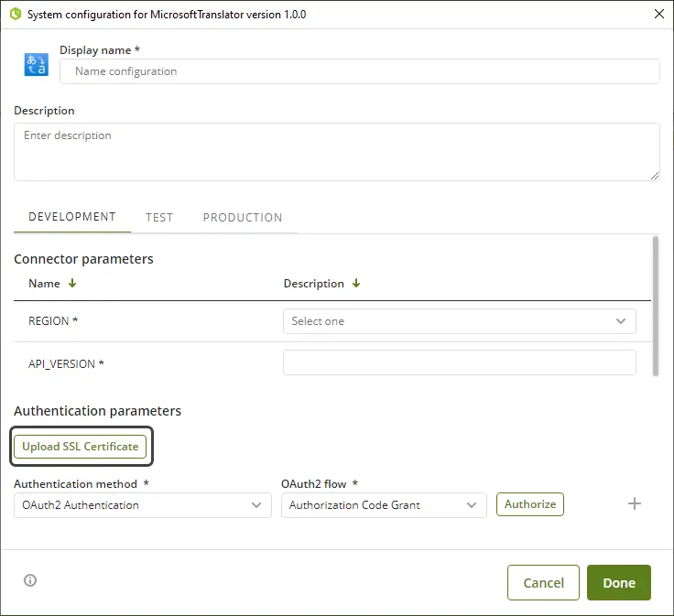Click the application logo in the title bar
The height and width of the screenshot is (616, 674).
(16, 14)
